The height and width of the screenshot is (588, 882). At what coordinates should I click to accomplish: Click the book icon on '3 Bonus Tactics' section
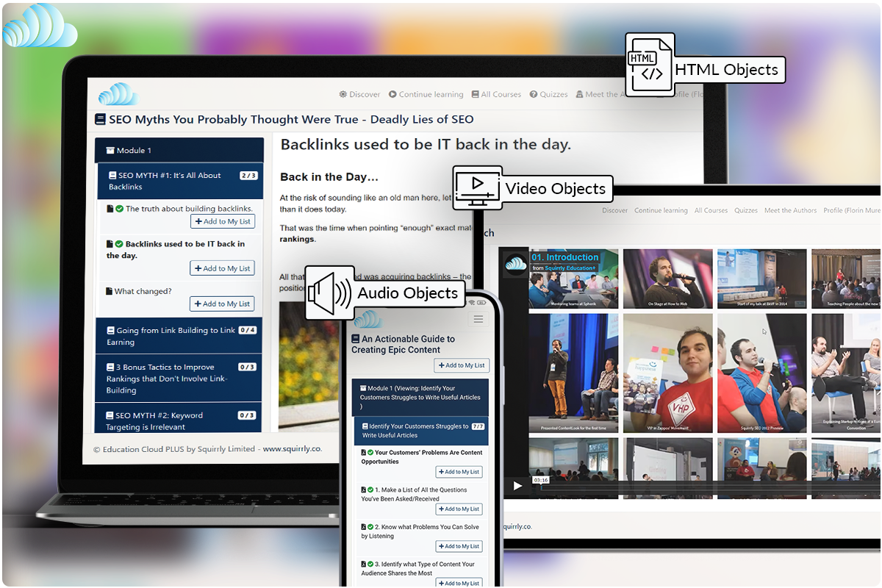click(110, 367)
